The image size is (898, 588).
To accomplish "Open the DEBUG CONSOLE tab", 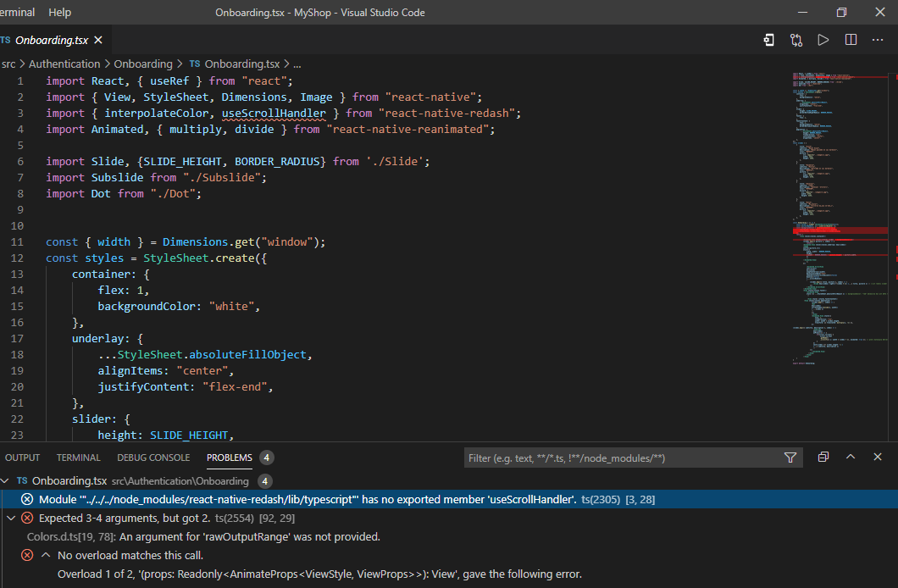I will [153, 458].
